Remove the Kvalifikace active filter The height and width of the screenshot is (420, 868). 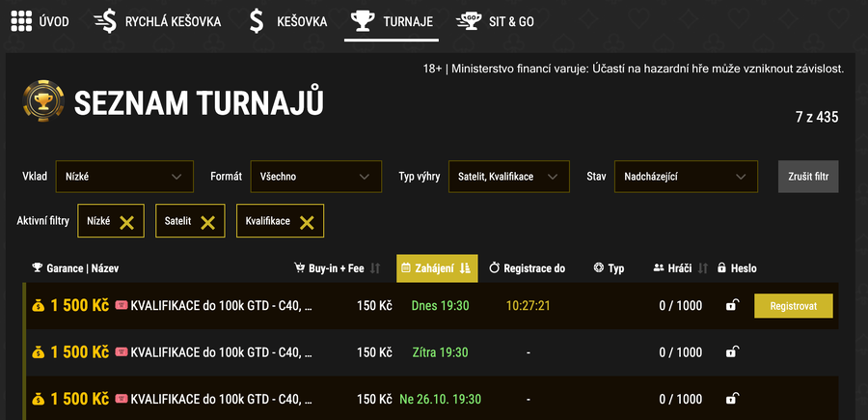[x=307, y=222]
